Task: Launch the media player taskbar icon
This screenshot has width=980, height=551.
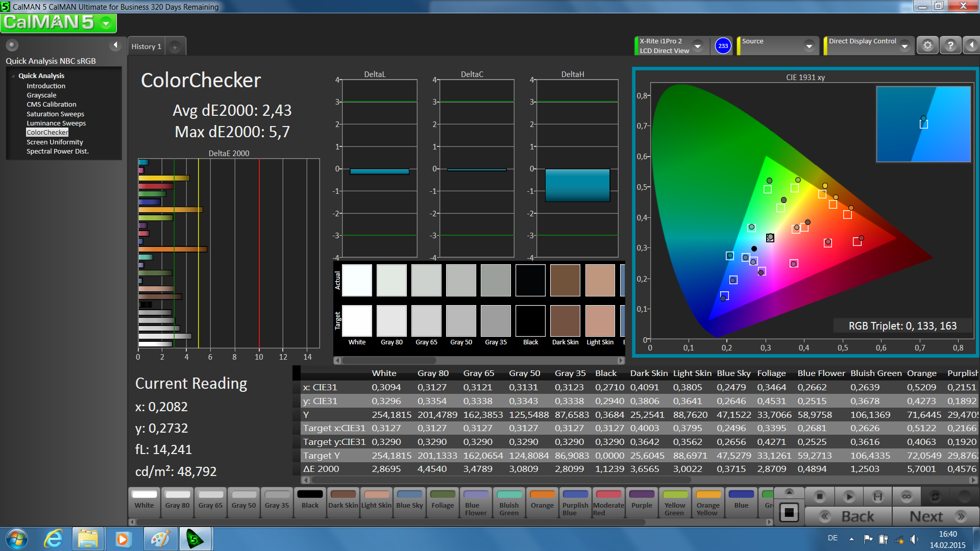Action: coord(122,539)
